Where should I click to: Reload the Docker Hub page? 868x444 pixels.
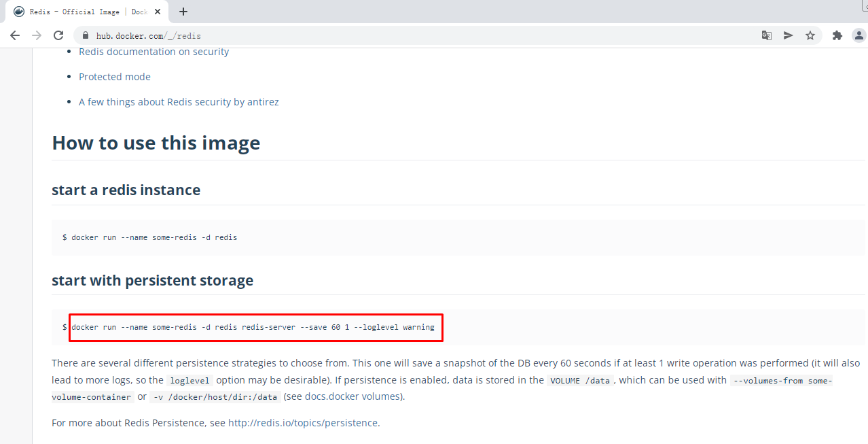point(58,35)
